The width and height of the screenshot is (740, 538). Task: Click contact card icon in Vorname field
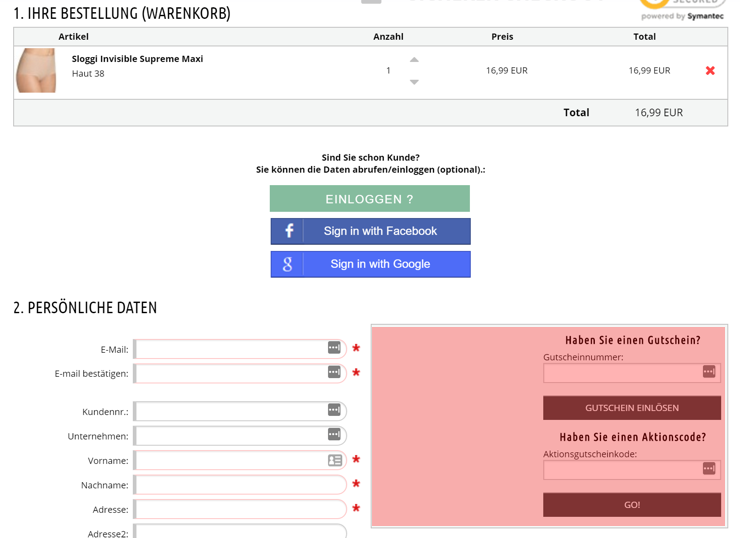click(335, 460)
